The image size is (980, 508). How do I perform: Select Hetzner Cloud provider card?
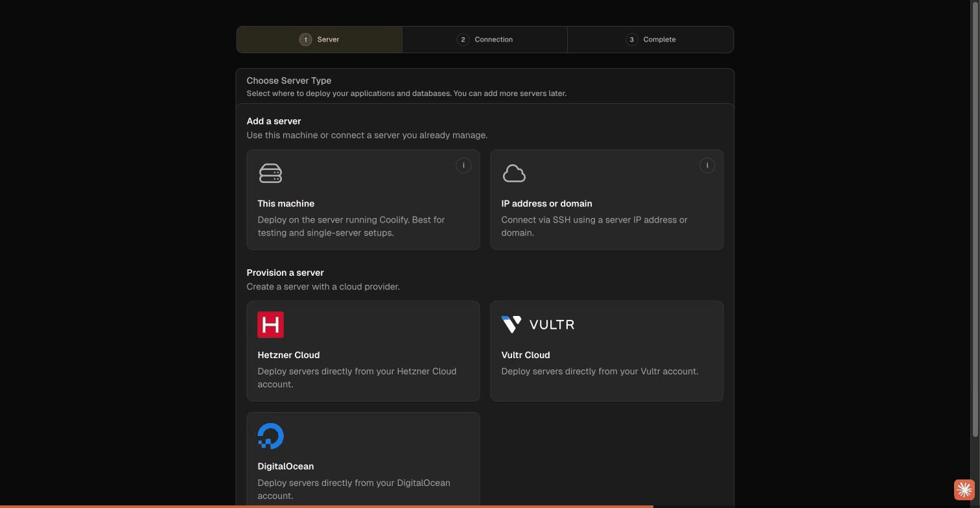pyautogui.click(x=363, y=351)
